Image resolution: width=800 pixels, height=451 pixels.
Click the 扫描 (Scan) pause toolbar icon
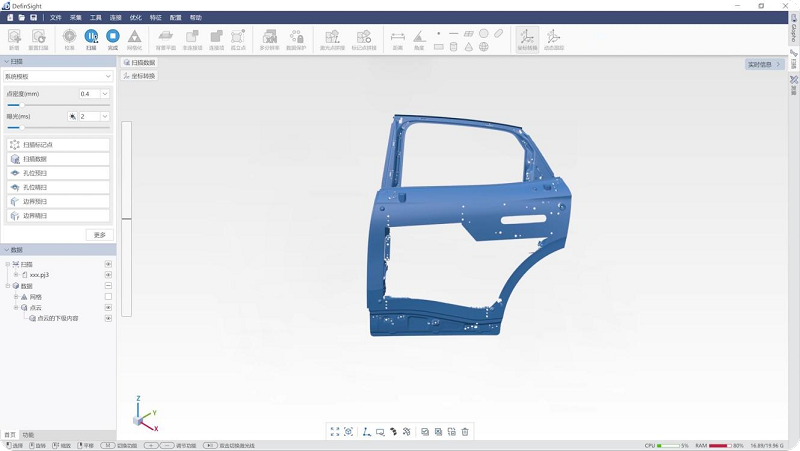point(91,38)
